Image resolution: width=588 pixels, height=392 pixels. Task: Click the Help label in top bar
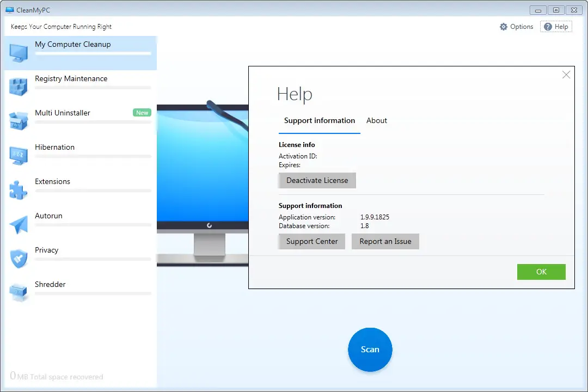561,27
